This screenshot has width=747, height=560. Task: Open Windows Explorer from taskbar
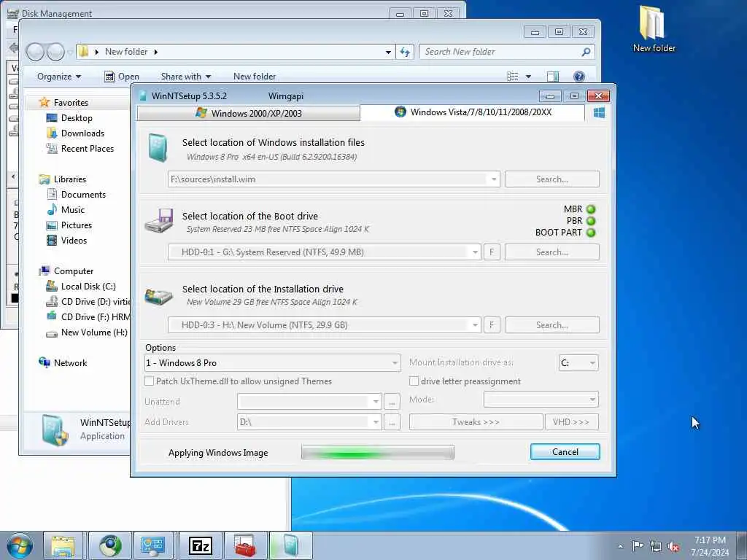click(63, 545)
